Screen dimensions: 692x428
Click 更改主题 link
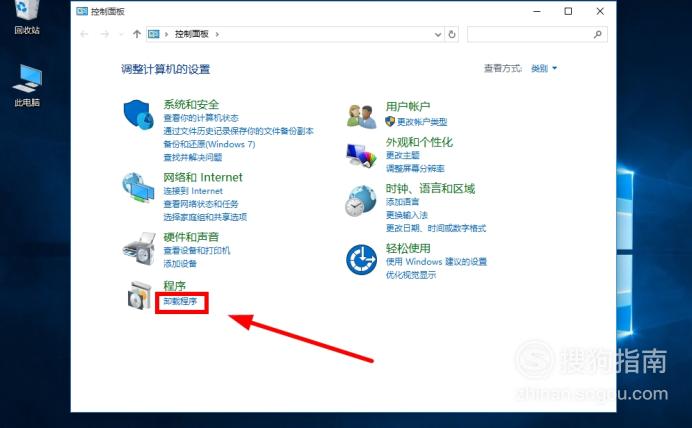402,155
